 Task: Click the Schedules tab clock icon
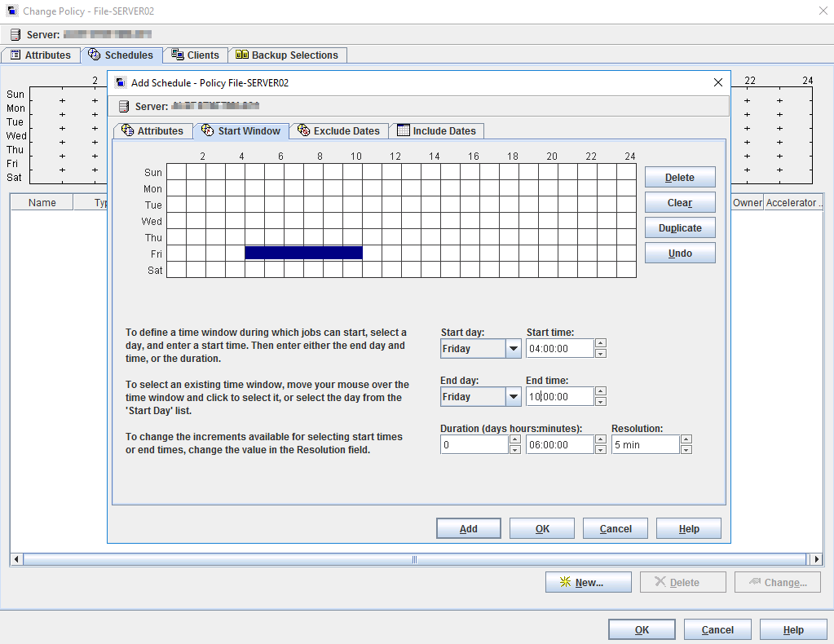pos(95,55)
